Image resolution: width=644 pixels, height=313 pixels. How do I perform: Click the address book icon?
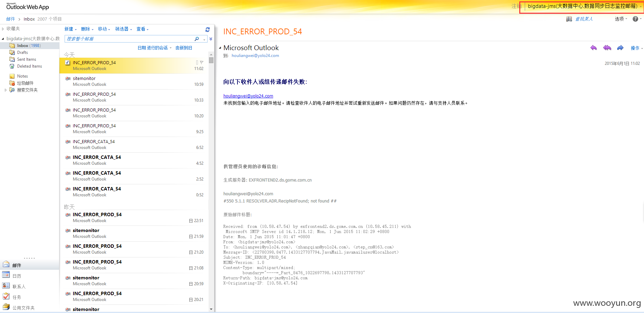tap(569, 19)
